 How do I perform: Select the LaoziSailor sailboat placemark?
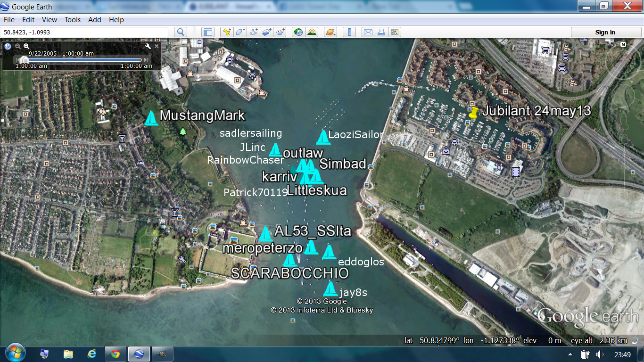pos(323,137)
